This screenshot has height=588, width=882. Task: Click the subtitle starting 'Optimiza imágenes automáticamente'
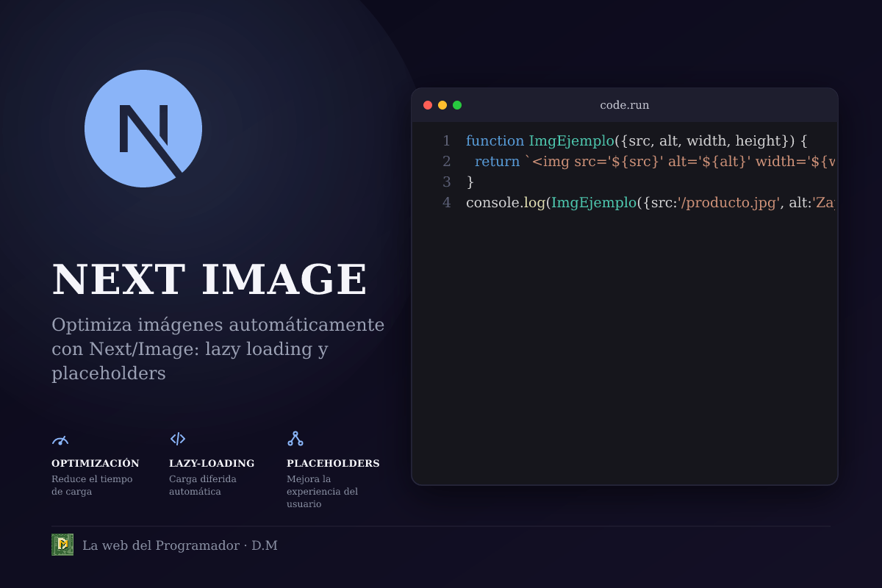point(218,349)
